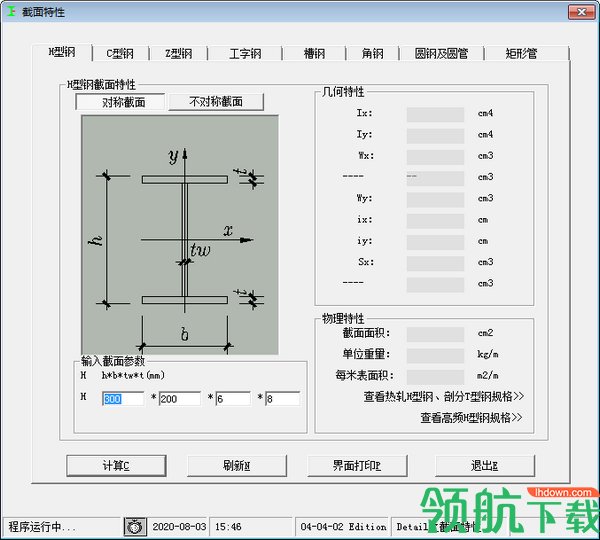
Task: Click the green I-beam title bar icon
Action: [x=11, y=11]
